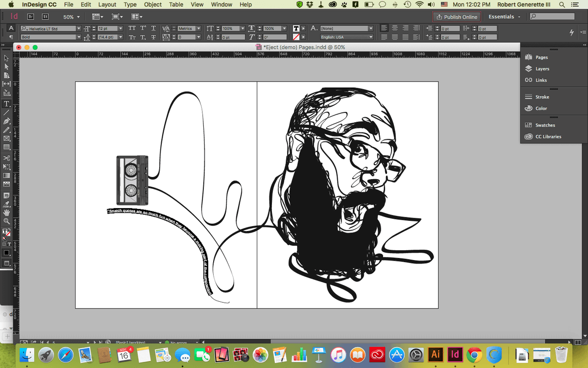Screen dimensions: 588x368
Task: Activate the Type tool
Action: [x=7, y=104]
